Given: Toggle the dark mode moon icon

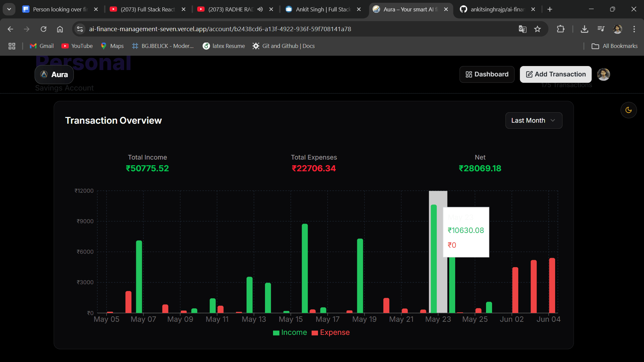Looking at the screenshot, I should click(629, 110).
